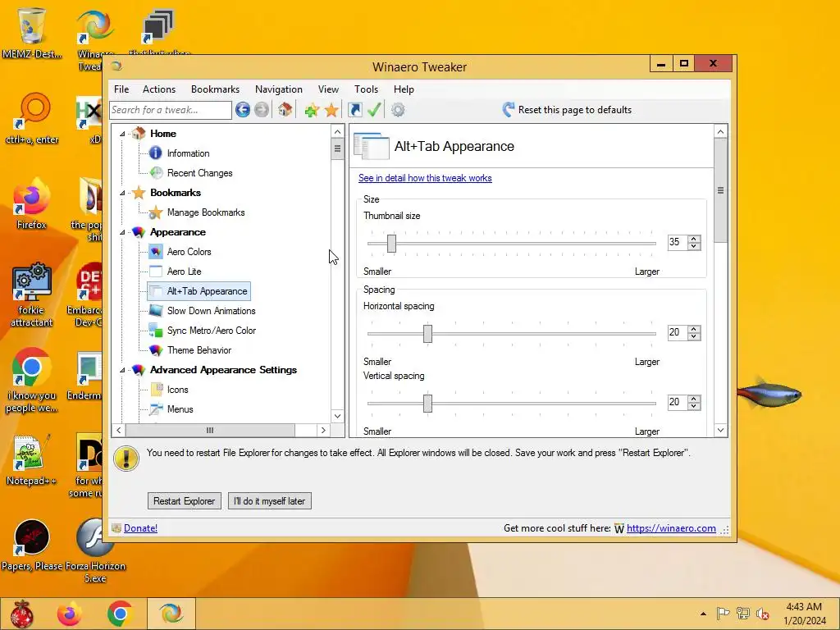840x630 pixels.
Task: Select Aero Lite tweak
Action: click(184, 272)
